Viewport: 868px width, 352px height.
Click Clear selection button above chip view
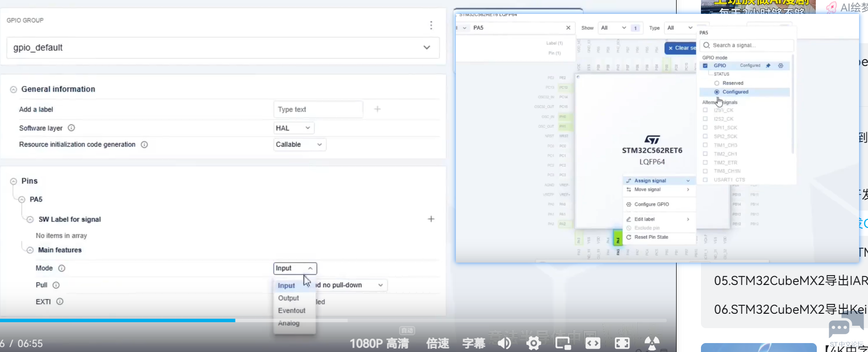point(681,48)
